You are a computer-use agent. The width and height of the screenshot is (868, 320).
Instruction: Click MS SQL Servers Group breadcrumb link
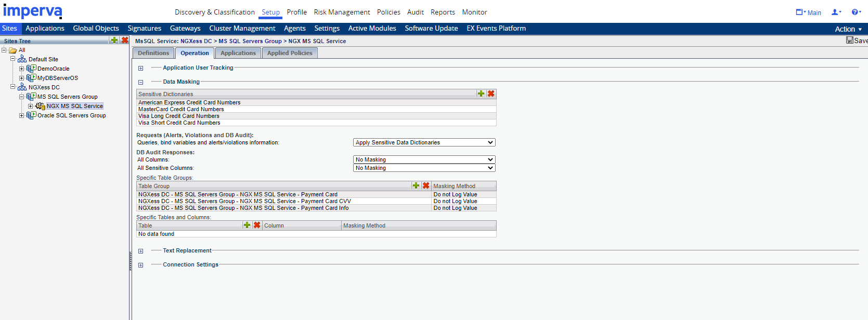click(x=250, y=41)
